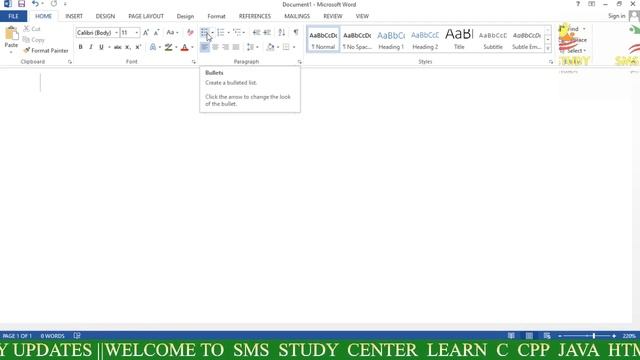Image resolution: width=640 pixels, height=360 pixels.
Task: Decrease font size with Shrink Font
Action: 156,33
